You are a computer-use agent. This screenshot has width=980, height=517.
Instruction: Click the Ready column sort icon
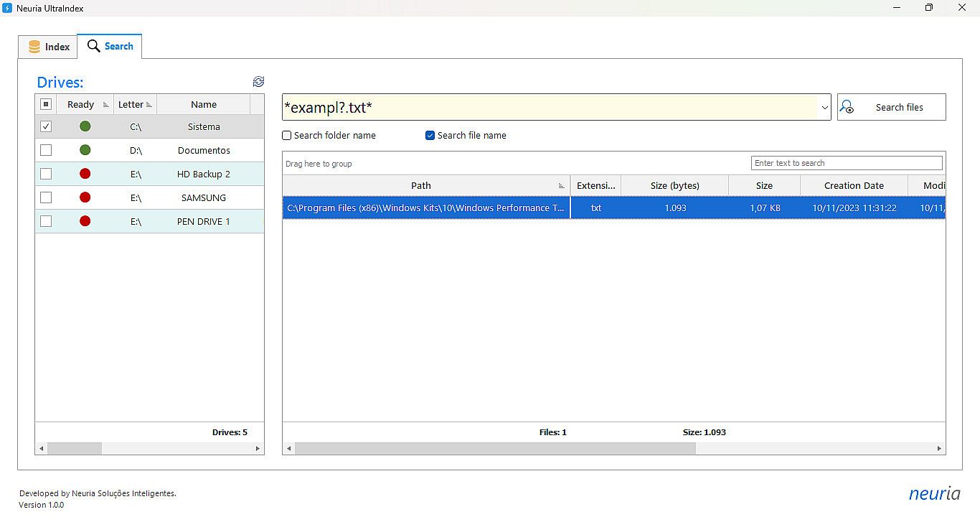[x=106, y=105]
